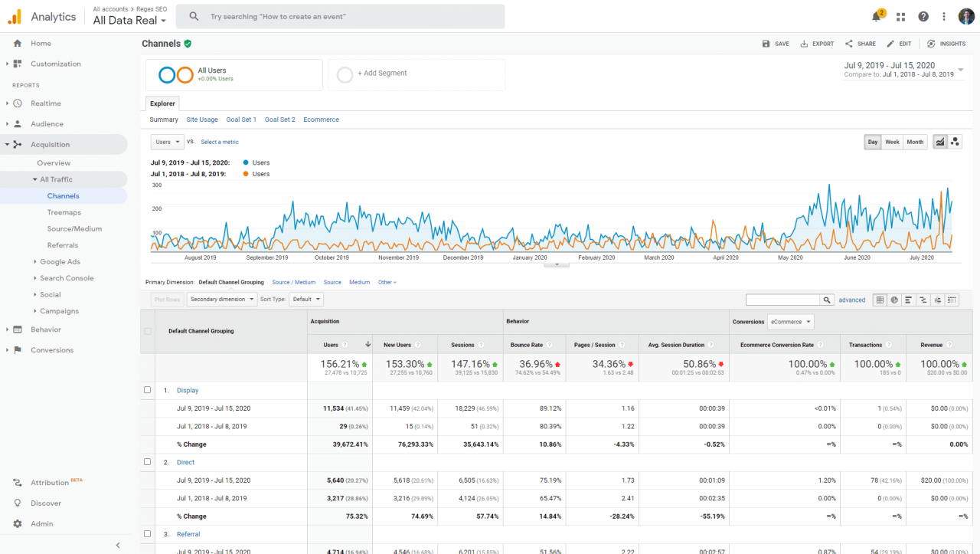This screenshot has width=980, height=554.
Task: Expand the date range picker
Action: tap(961, 70)
